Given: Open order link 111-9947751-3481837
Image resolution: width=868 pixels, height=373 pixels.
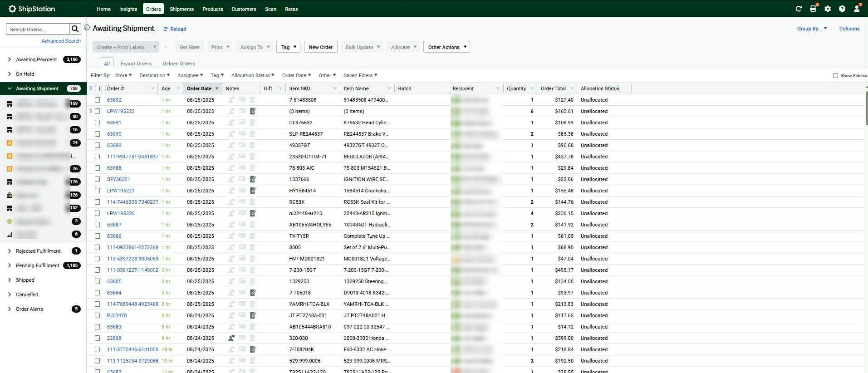Looking at the screenshot, I should (x=132, y=157).
